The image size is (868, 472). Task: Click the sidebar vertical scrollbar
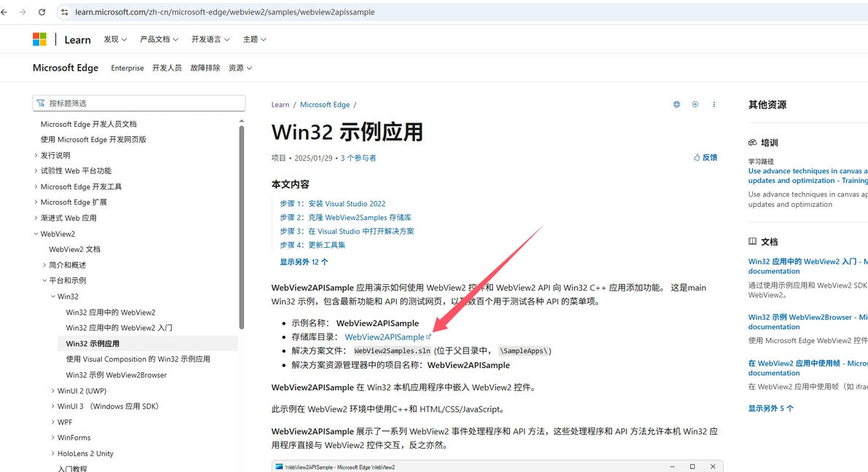(241, 227)
